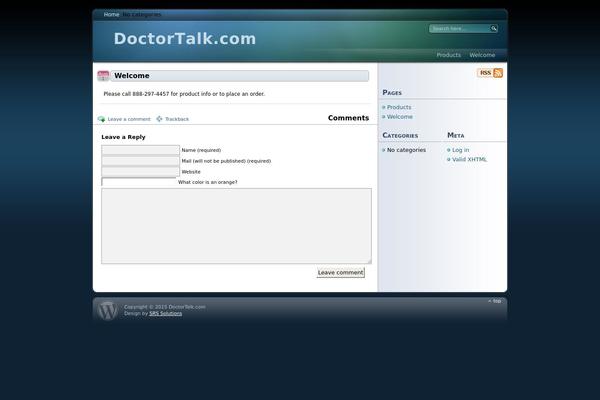
Task: Click the Leave a Reply heading
Action: [x=123, y=137]
